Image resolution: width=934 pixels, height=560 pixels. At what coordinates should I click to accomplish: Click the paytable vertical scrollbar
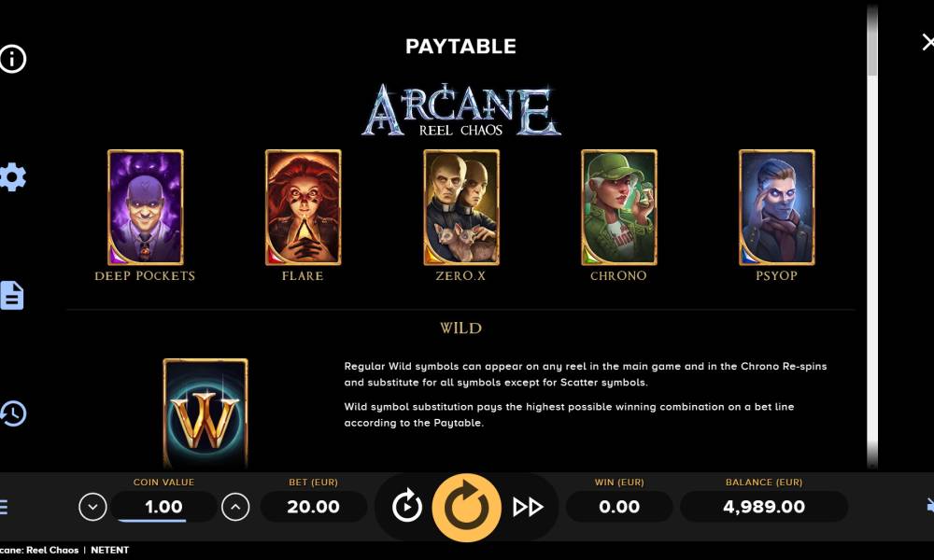point(872,238)
